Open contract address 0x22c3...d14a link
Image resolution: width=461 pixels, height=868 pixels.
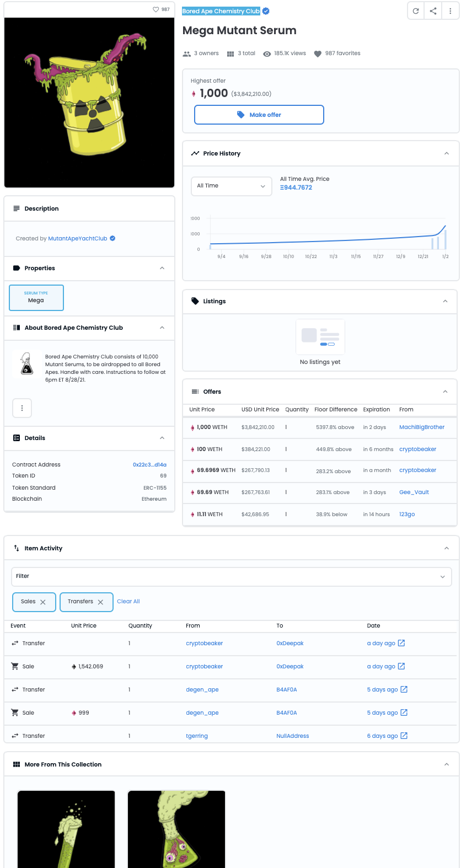(x=149, y=465)
